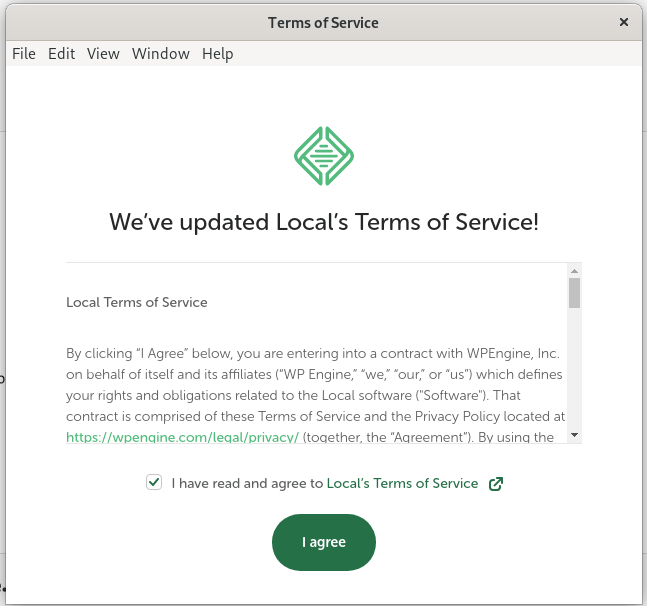Open the File menu
The width and height of the screenshot is (647, 606).
[x=24, y=54]
